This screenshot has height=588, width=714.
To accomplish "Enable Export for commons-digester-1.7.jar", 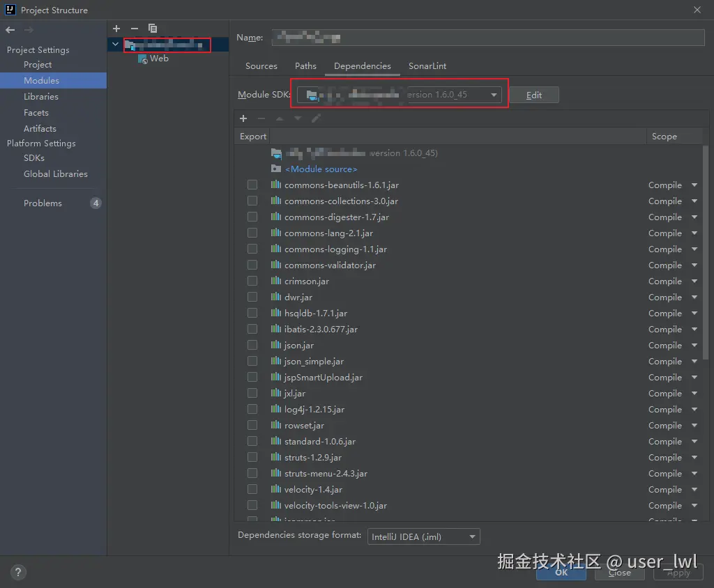I will point(252,217).
